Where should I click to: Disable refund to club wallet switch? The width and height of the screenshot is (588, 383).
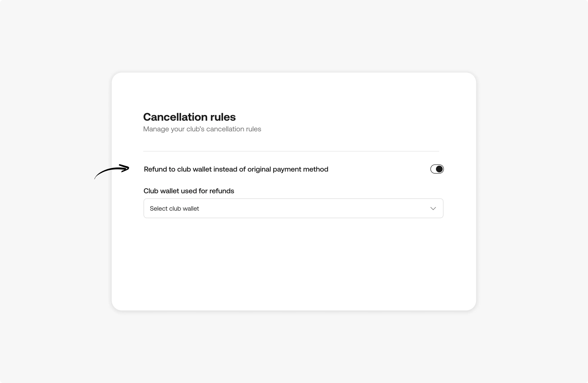pyautogui.click(x=437, y=169)
